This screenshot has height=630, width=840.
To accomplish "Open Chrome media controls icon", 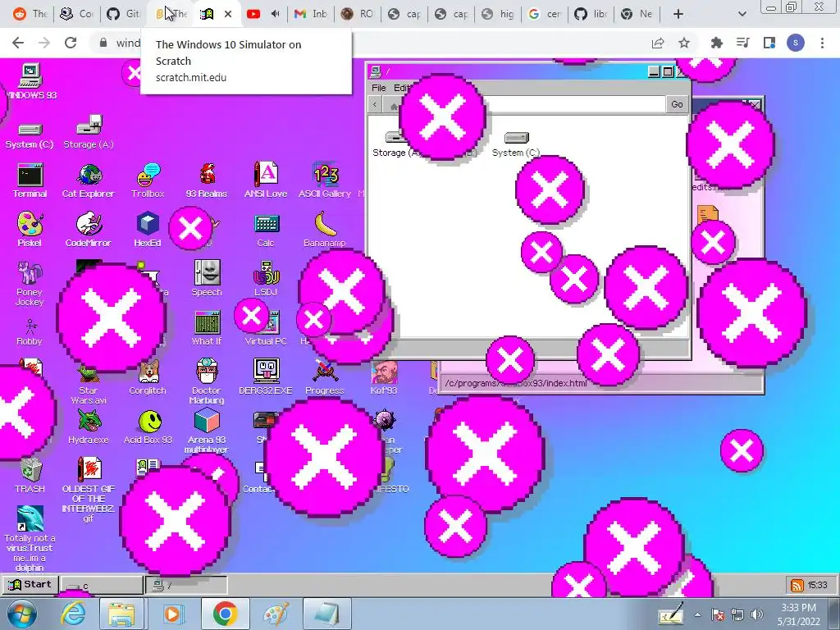I will (x=742, y=43).
